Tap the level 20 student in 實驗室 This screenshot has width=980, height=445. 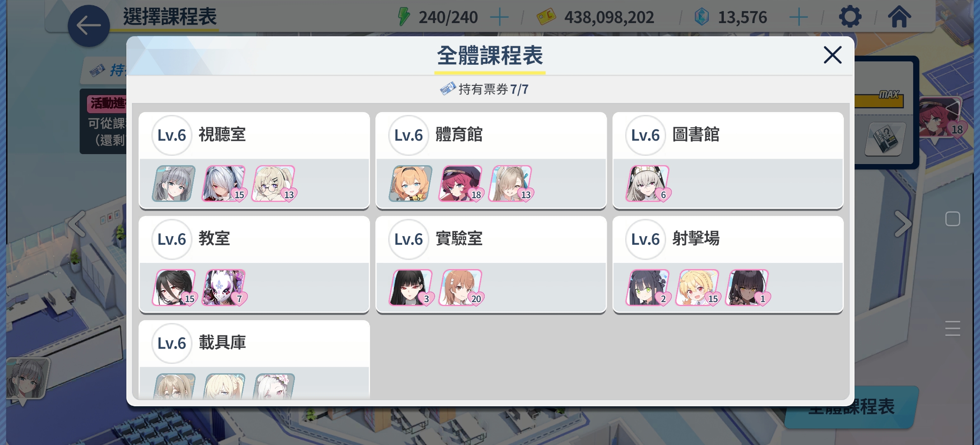click(462, 288)
